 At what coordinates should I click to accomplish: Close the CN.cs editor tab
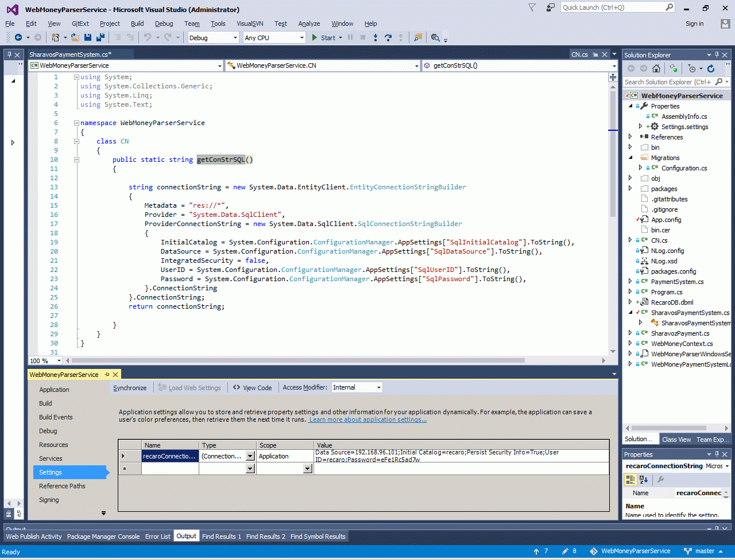(604, 55)
